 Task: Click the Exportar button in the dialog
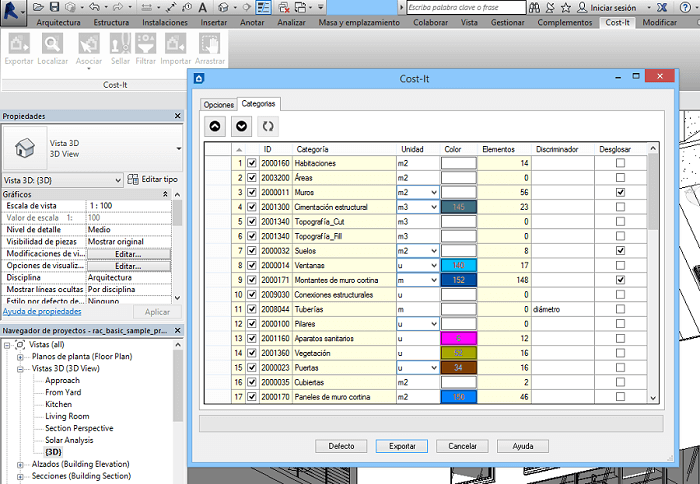402,446
